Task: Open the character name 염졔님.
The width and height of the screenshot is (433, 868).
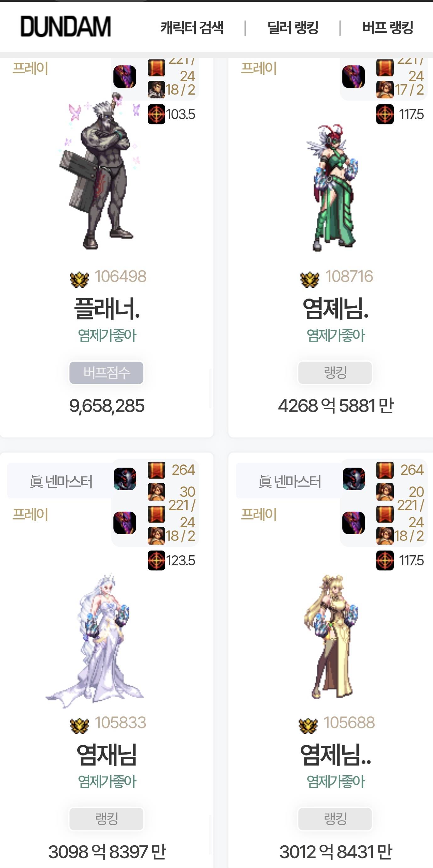Action: tap(336, 309)
